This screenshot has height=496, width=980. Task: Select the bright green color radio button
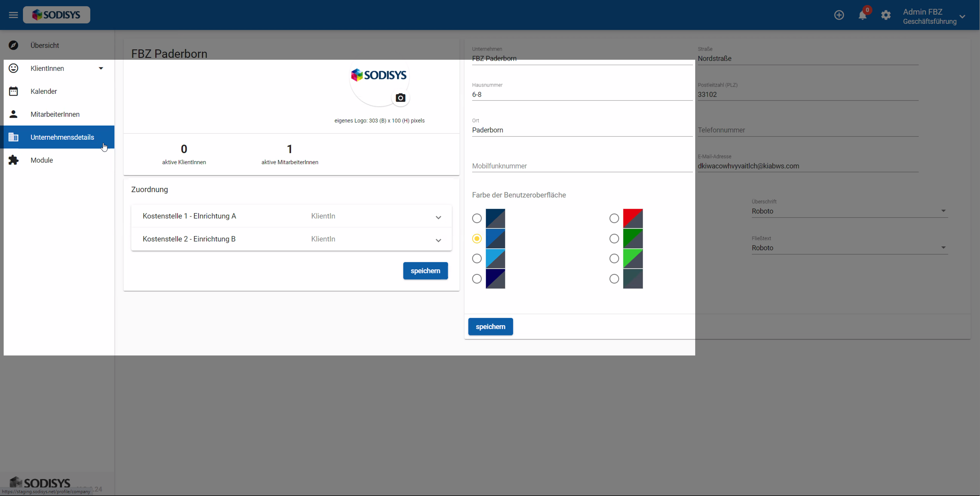(614, 259)
